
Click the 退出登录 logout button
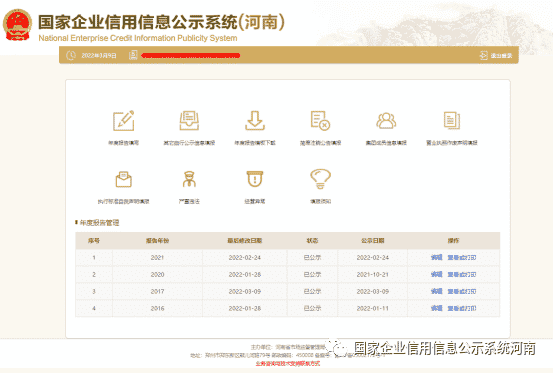[496, 55]
